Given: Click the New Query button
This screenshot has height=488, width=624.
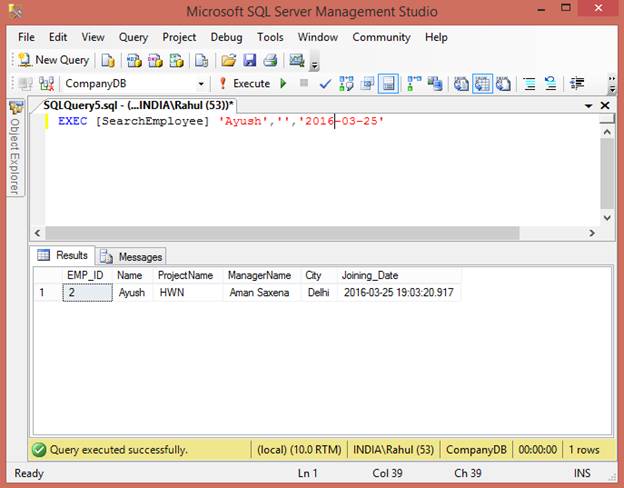Looking at the screenshot, I should click(x=53, y=60).
